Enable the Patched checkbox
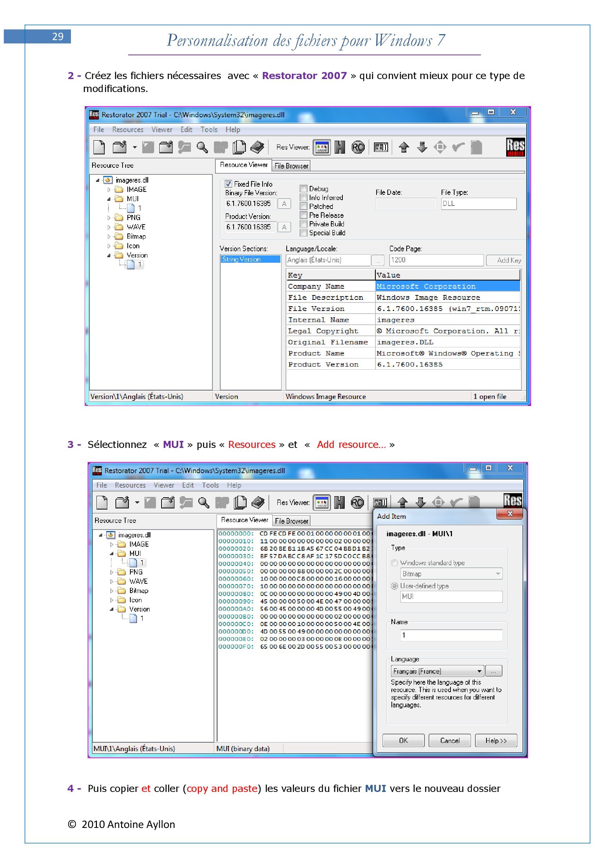Viewport: 615px width, 868px height. (x=303, y=206)
